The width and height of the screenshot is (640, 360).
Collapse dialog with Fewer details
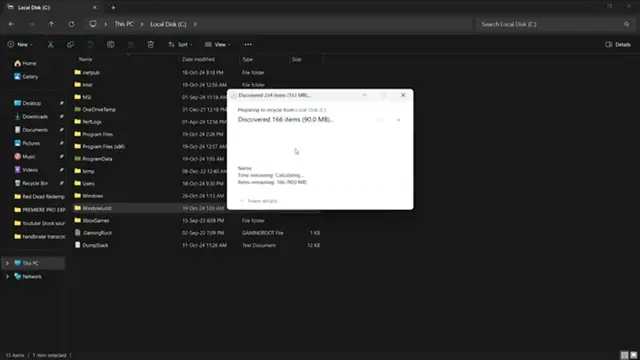pyautogui.click(x=259, y=201)
